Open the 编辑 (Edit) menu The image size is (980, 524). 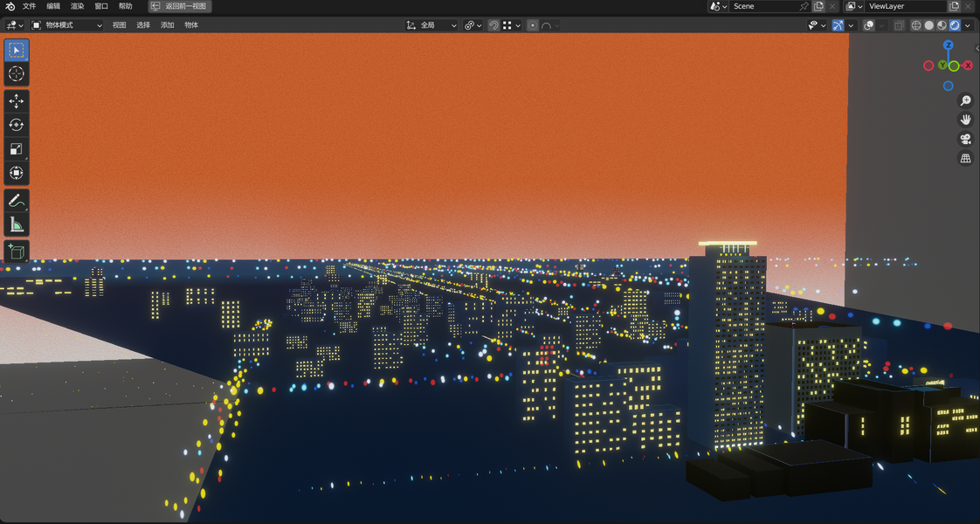(x=54, y=6)
